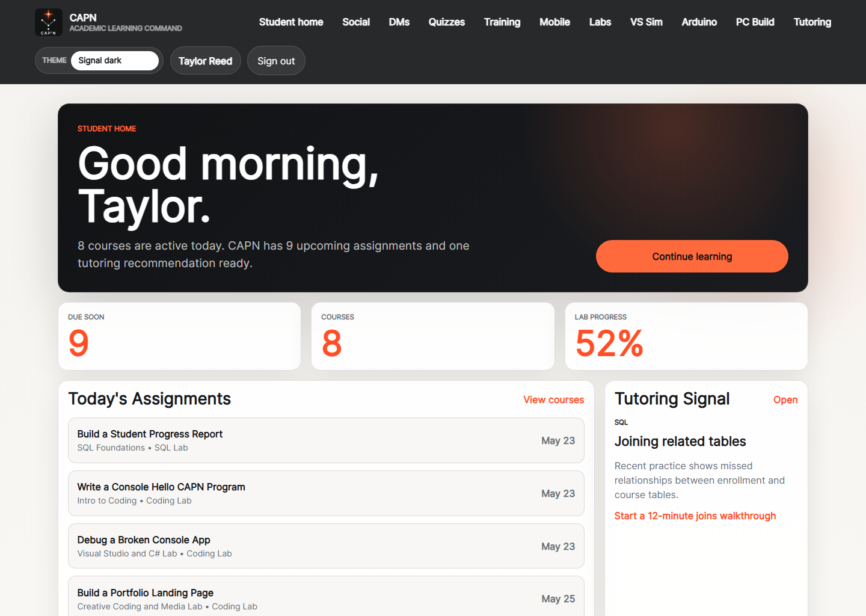This screenshot has height=616, width=866.
Task: Select the Lab Progress 52% card
Action: [x=686, y=336]
